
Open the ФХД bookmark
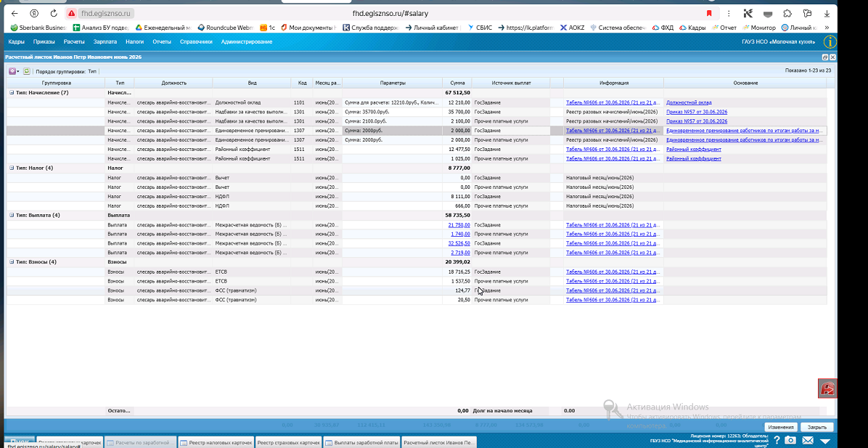tap(663, 27)
